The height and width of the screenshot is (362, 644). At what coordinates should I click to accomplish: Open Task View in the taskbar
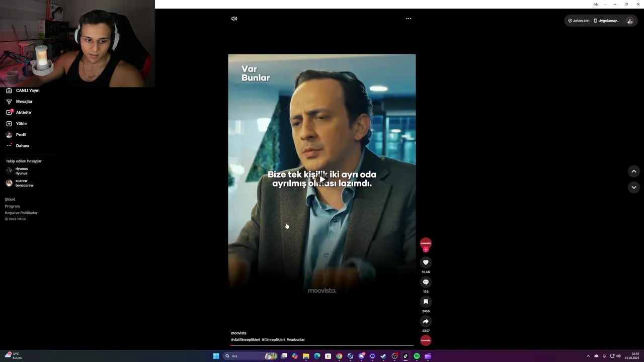point(284,356)
